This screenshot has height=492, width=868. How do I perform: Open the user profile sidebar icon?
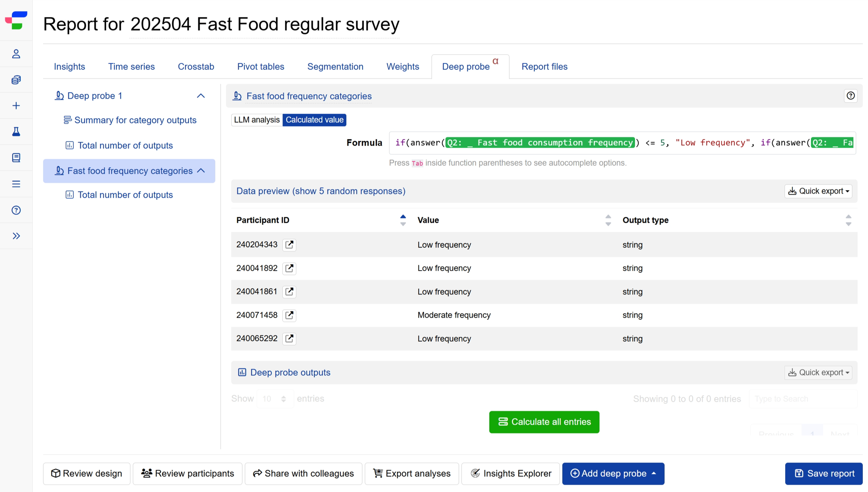point(16,54)
